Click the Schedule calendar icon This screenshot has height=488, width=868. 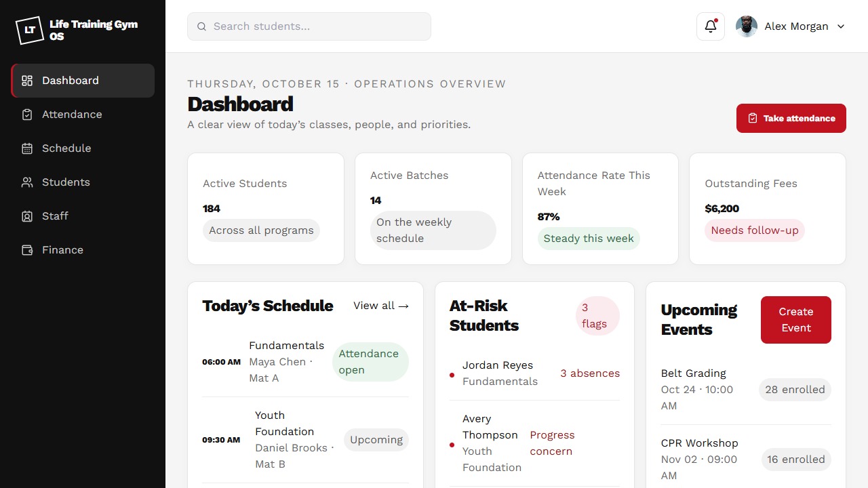pos(27,148)
